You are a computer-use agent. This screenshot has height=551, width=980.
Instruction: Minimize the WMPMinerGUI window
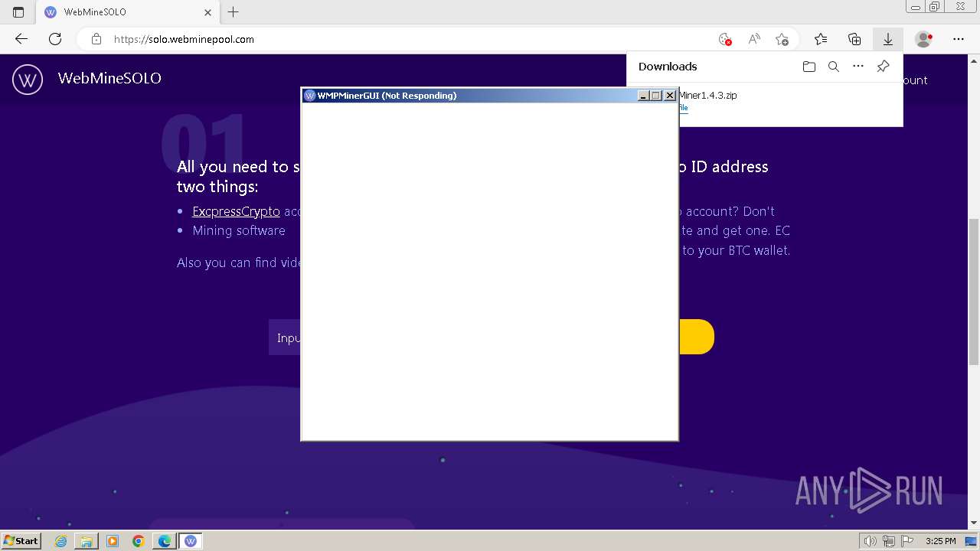click(644, 96)
